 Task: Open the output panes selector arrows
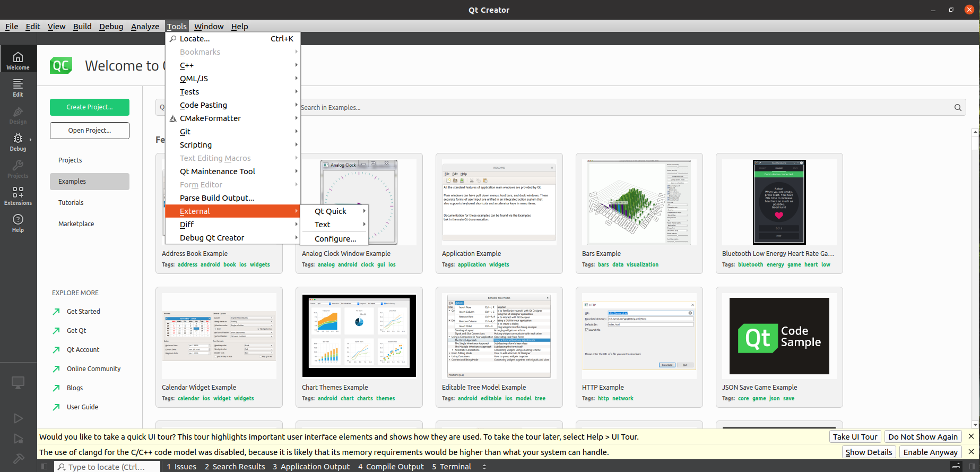click(484, 467)
